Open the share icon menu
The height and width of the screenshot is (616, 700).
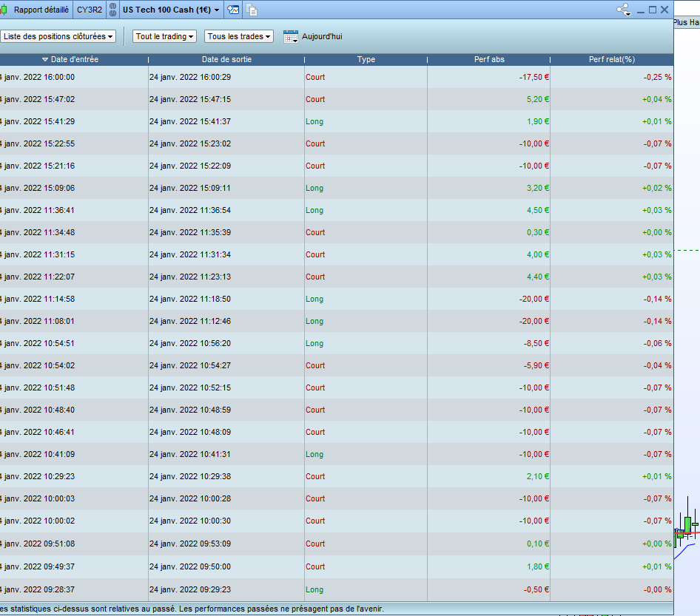624,10
